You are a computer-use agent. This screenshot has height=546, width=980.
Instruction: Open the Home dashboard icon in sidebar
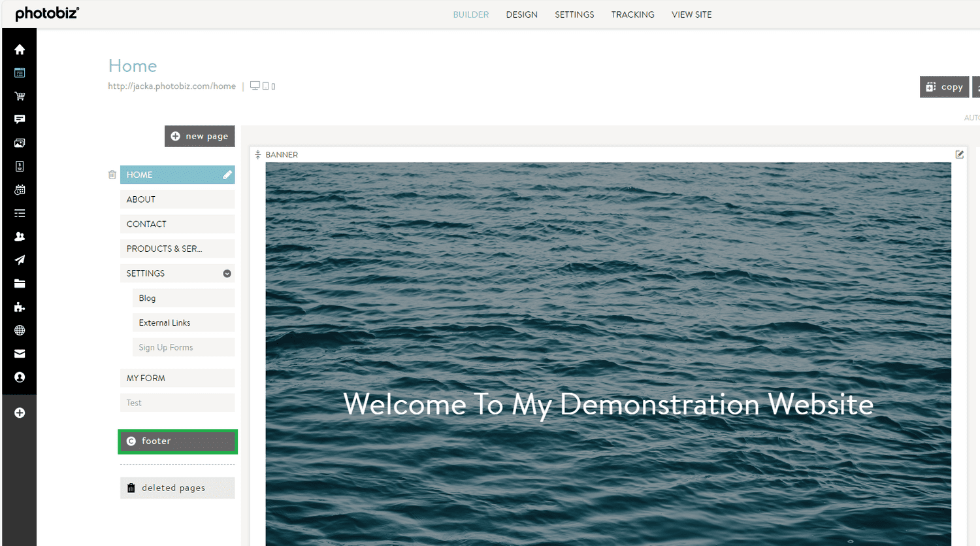pyautogui.click(x=19, y=49)
